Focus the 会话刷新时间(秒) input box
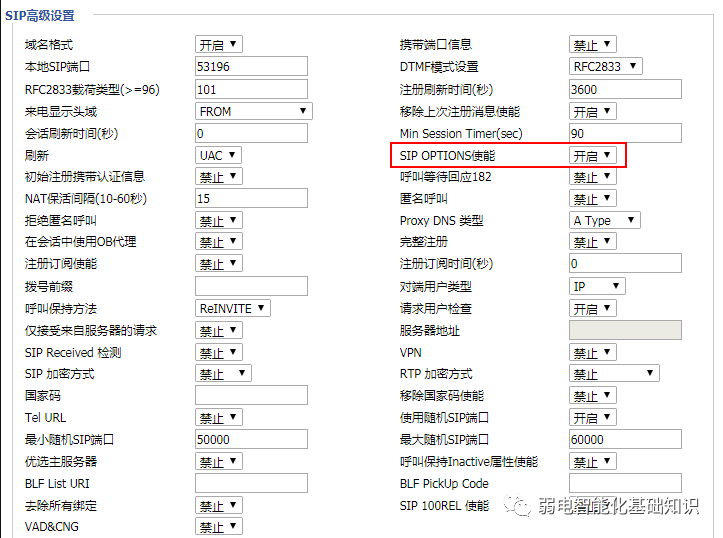The height and width of the screenshot is (538, 723). [251, 133]
